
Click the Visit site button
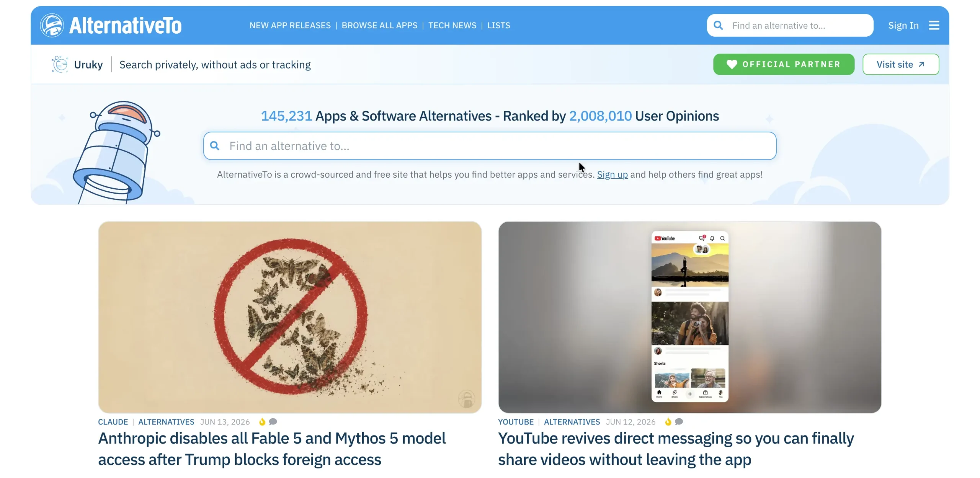click(x=900, y=64)
